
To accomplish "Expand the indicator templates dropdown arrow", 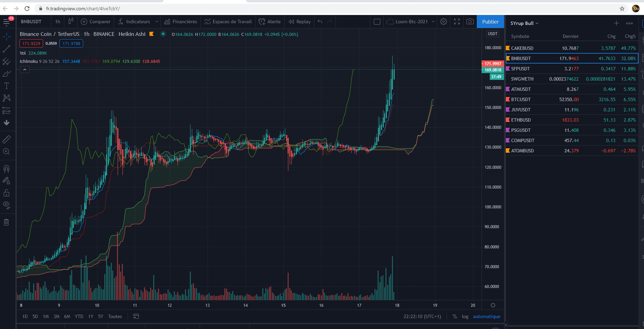I will coord(157,22).
